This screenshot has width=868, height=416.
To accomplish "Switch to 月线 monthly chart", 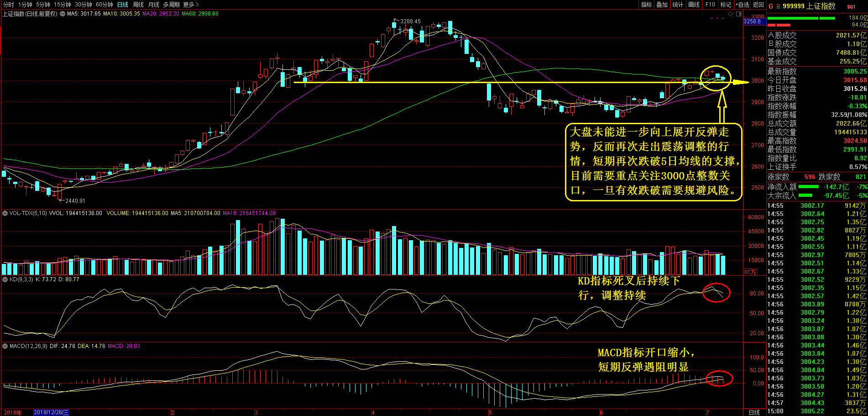I will click(154, 5).
